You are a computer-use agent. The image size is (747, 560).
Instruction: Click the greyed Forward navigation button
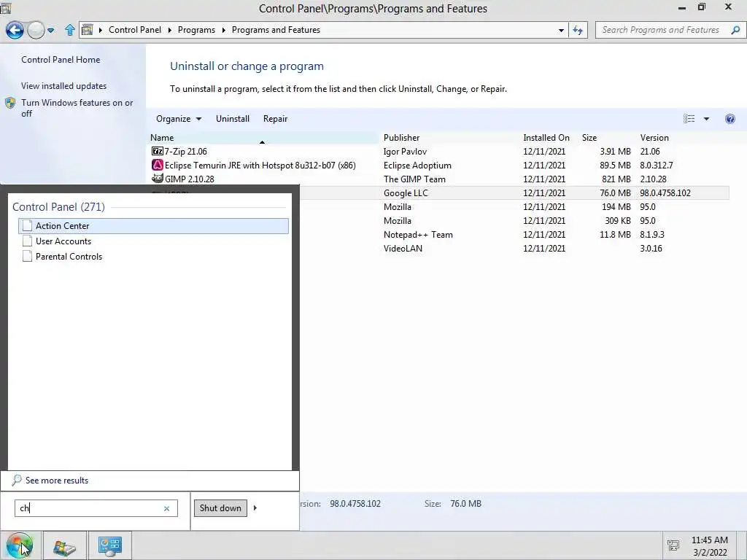pyautogui.click(x=36, y=30)
